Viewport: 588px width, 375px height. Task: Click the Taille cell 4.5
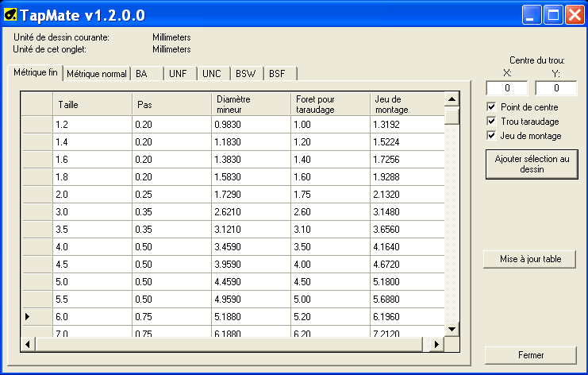pyautogui.click(x=92, y=265)
